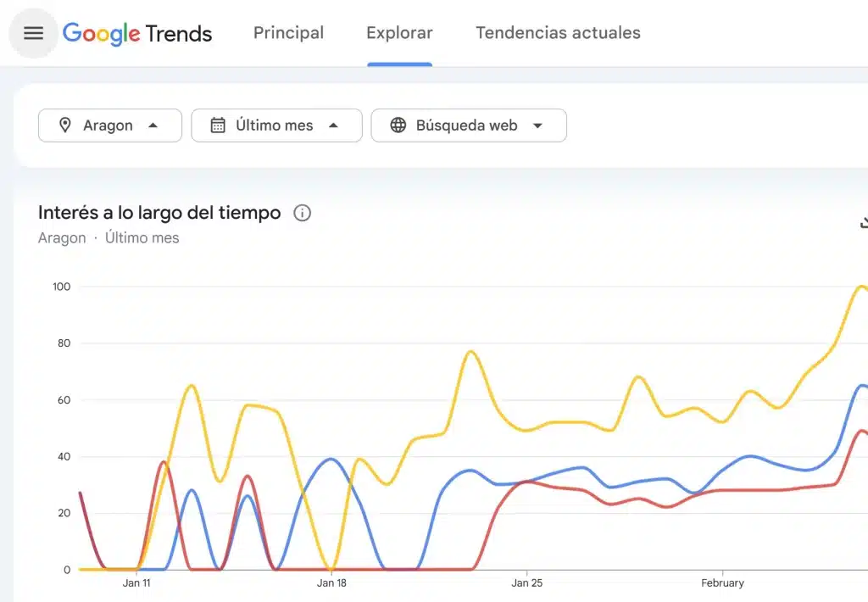Click the location pin icon in the Aragon filter

[x=64, y=125]
